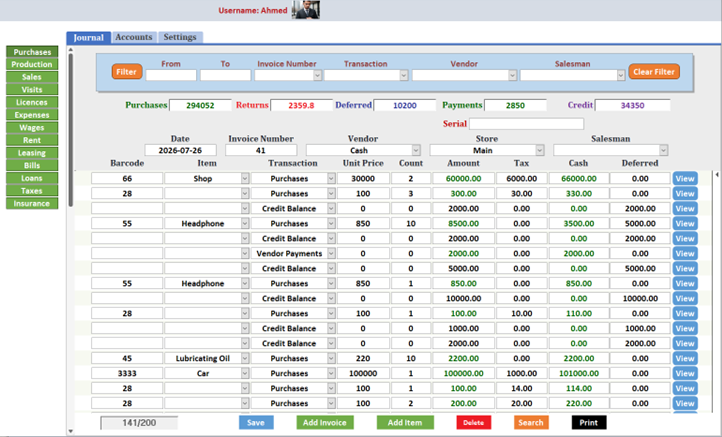Open the Production section
This screenshot has height=437, width=722.
[x=32, y=64]
